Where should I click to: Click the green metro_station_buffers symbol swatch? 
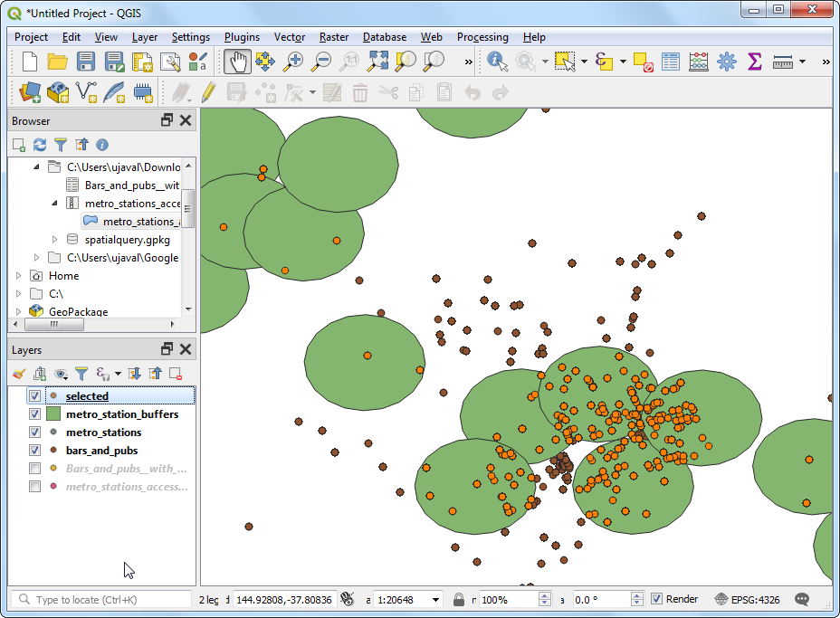click(53, 414)
